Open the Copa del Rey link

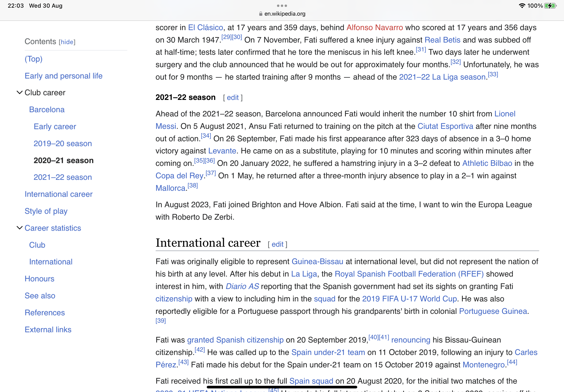[179, 176]
